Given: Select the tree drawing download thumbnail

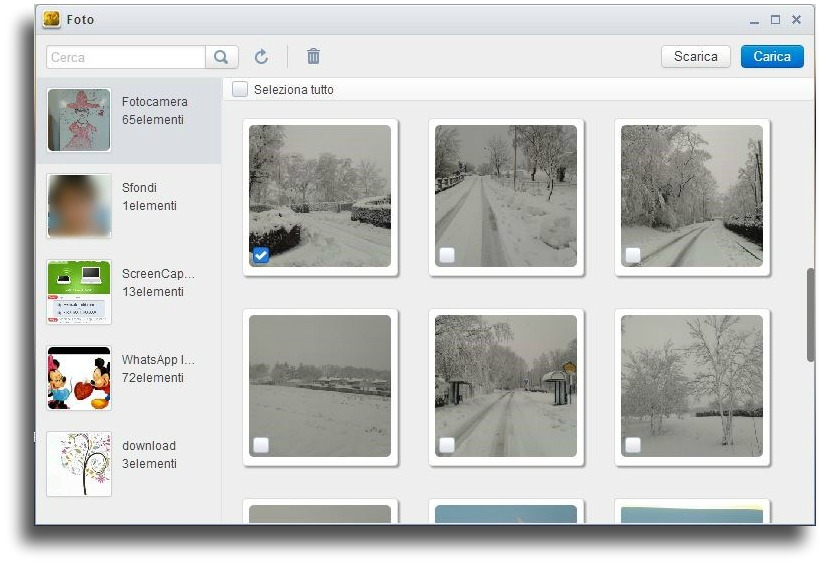Looking at the screenshot, I should coord(79,464).
